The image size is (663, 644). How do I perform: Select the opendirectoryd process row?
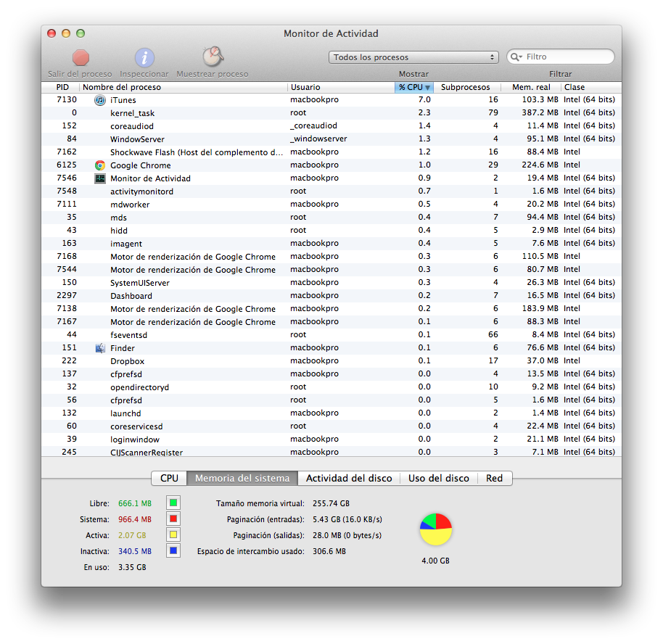point(331,387)
